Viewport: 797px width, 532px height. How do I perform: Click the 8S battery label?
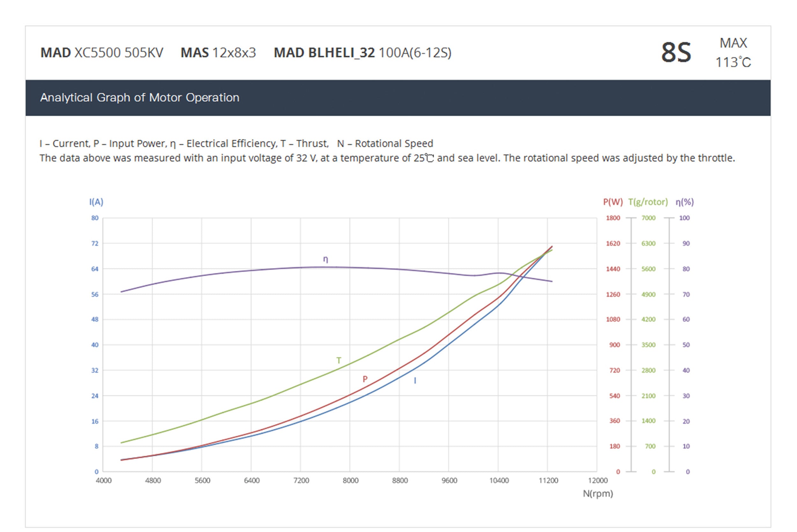click(676, 53)
